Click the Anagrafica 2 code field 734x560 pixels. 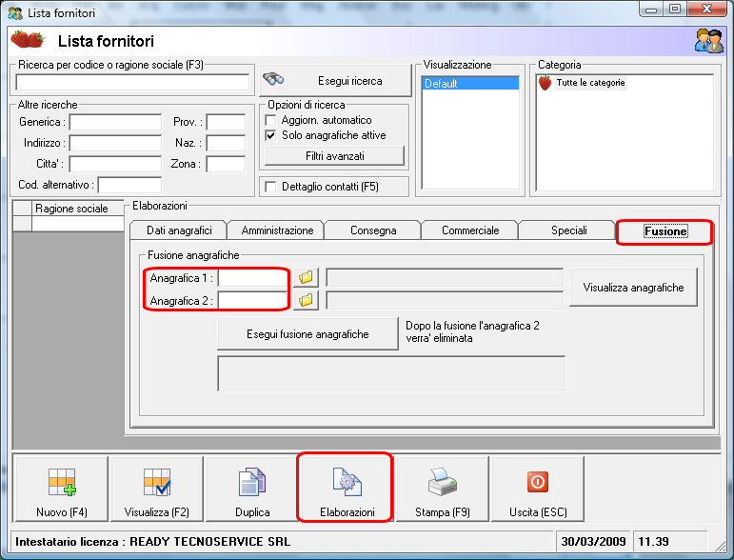pyautogui.click(x=253, y=300)
